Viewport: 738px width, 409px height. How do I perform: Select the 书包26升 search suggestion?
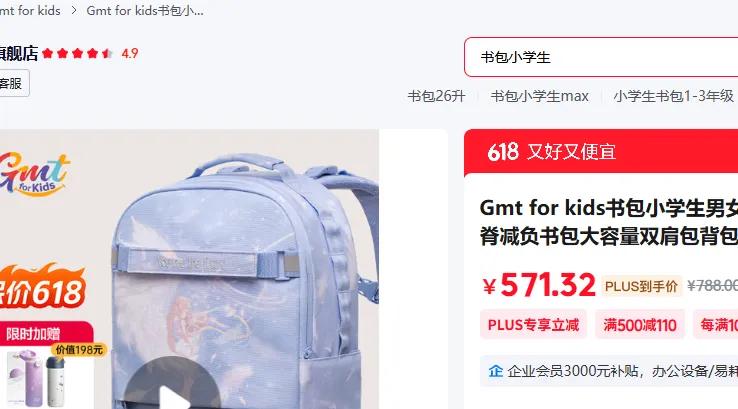point(436,96)
